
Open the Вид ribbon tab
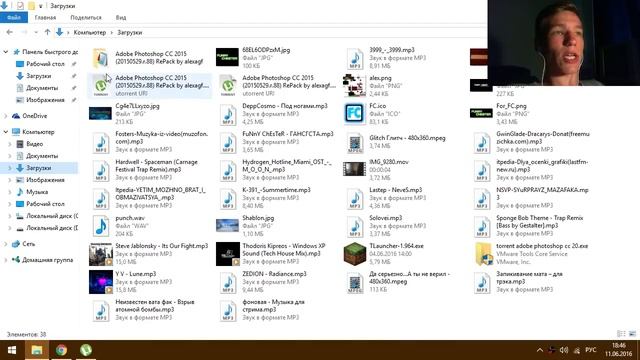click(x=121, y=18)
